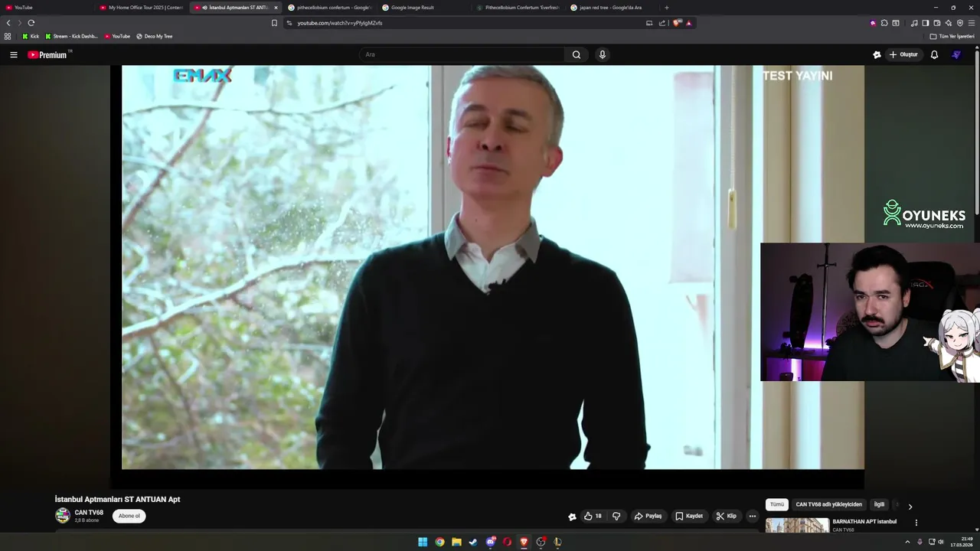Open Steam from the taskbar
The height and width of the screenshot is (551, 980).
[x=473, y=542]
